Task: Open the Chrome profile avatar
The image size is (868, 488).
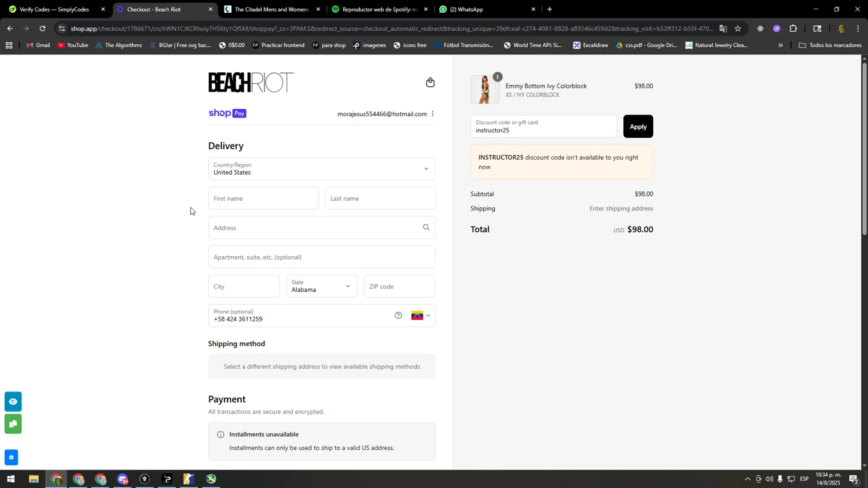Action: (841, 28)
